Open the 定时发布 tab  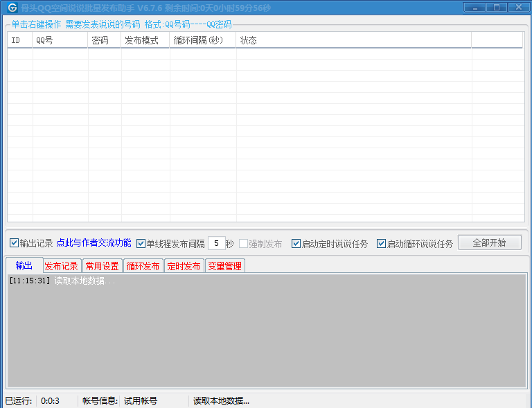184,266
